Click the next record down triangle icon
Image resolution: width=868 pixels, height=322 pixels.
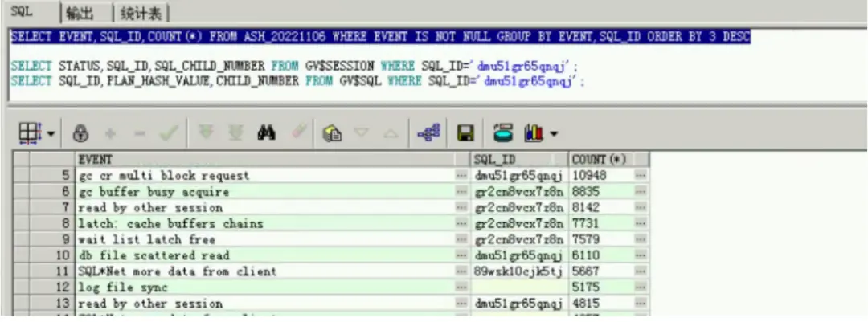click(x=362, y=133)
